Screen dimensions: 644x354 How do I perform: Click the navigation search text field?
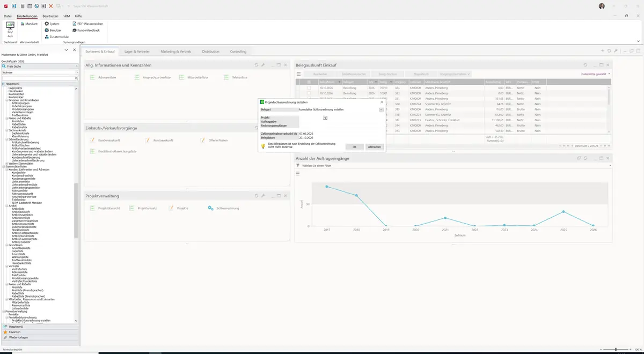point(38,78)
